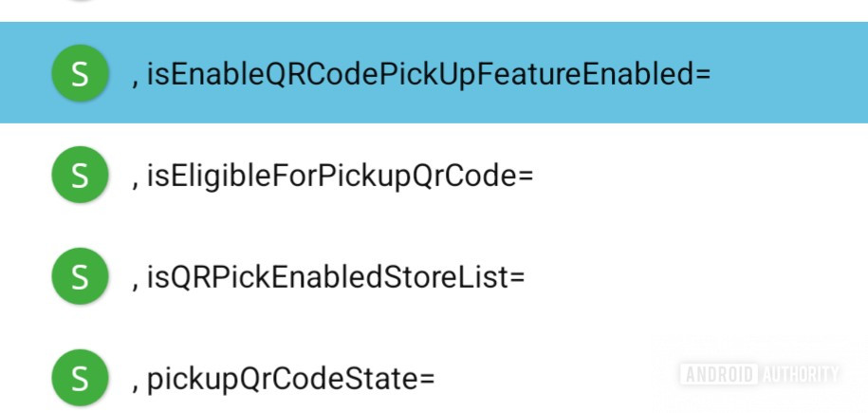Click the partially visible icon at the top edge

click(x=80, y=2)
